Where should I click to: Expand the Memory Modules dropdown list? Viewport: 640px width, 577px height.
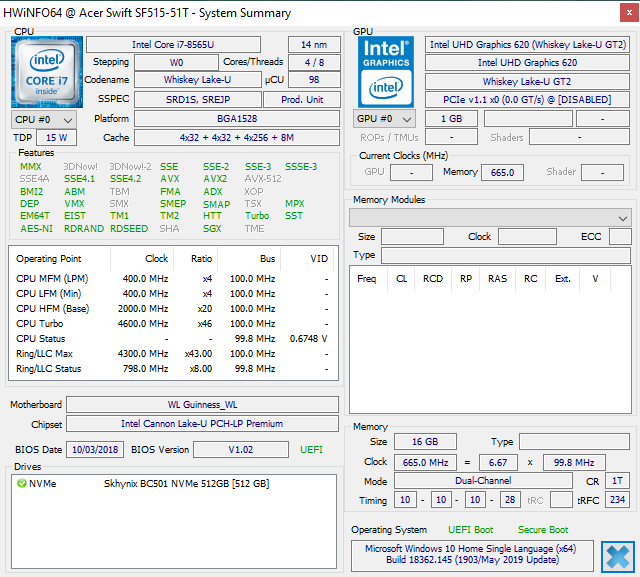click(490, 217)
